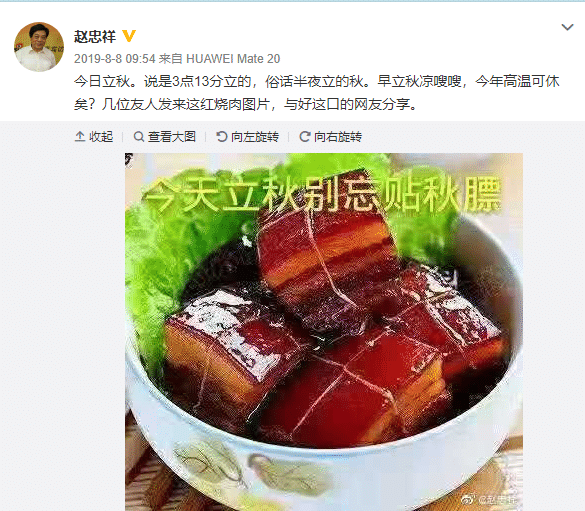Click the small icon at the photo's top-left corner
Image resolution: width=585 pixels, height=511 pixels.
click(x=129, y=160)
